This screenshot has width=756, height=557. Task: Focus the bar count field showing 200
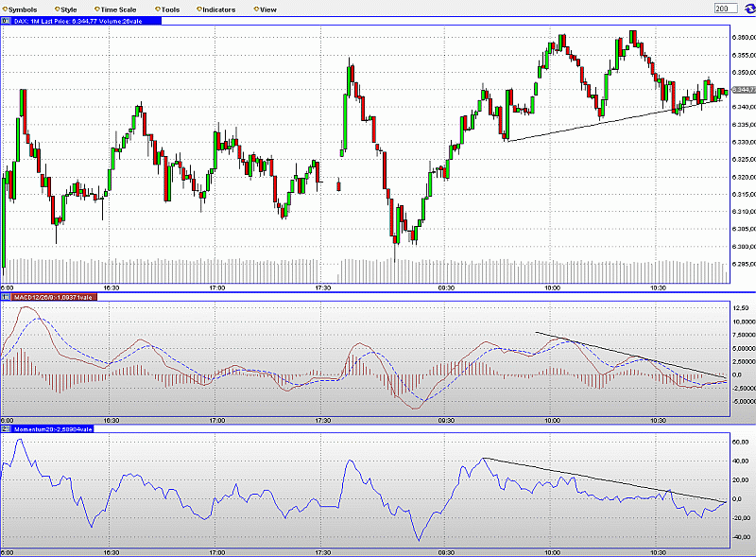click(x=726, y=9)
